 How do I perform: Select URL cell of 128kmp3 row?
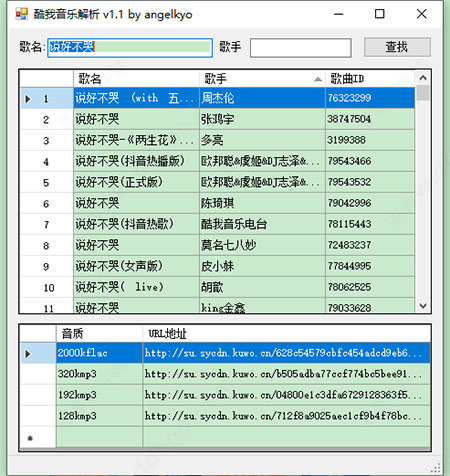coord(287,416)
